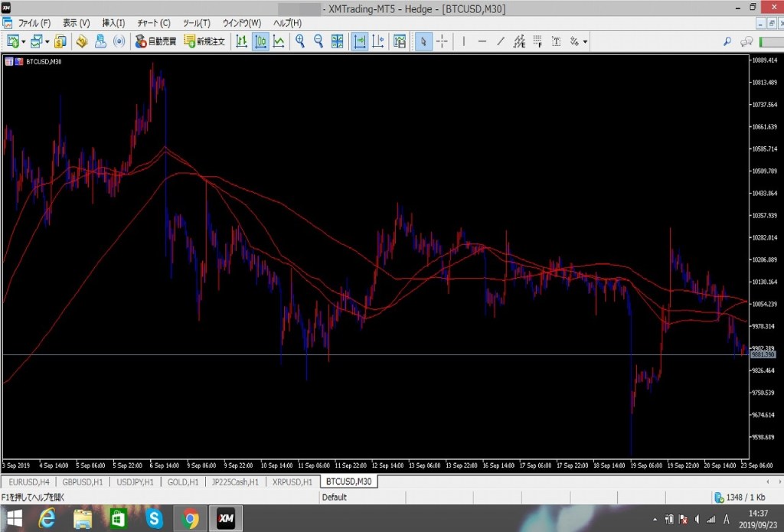Screen dimensions: 784x532
Task: Open the profiles dropdown arrow
Action: [47, 41]
